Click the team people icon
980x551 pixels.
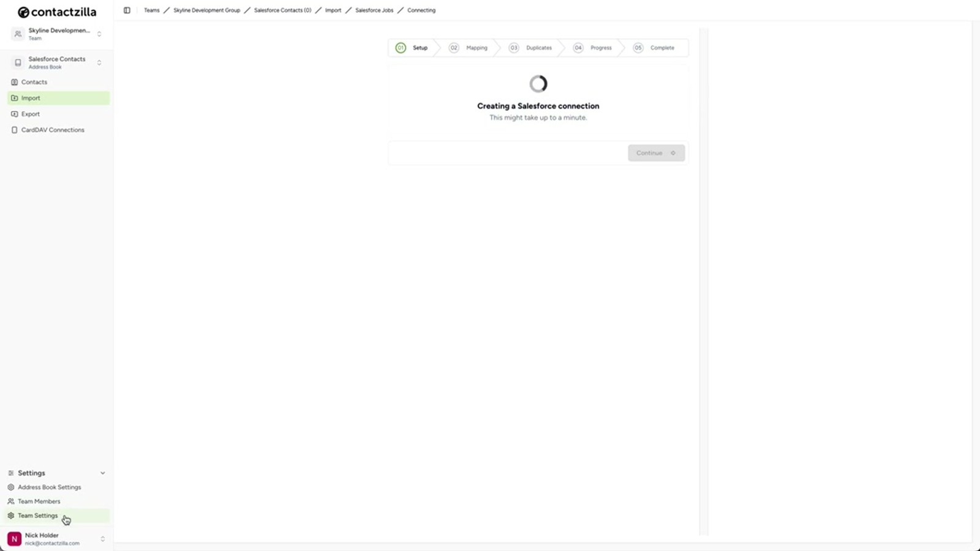[x=18, y=34]
